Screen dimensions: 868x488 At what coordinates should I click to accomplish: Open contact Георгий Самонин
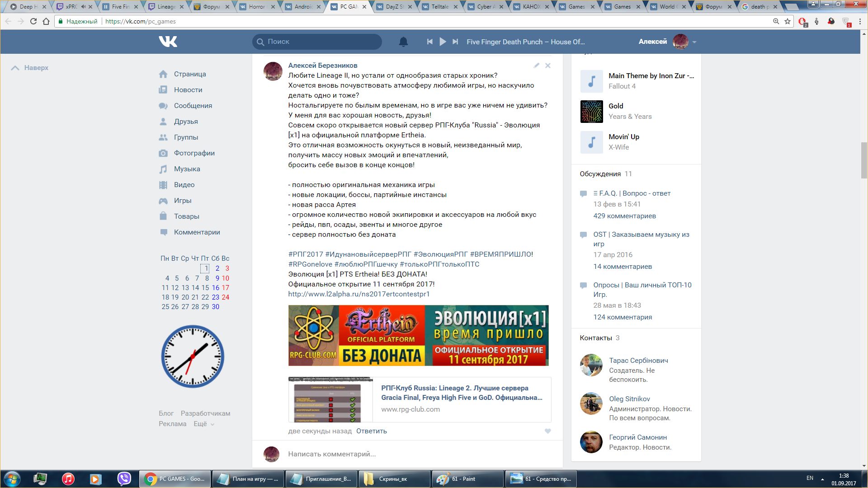point(638,437)
